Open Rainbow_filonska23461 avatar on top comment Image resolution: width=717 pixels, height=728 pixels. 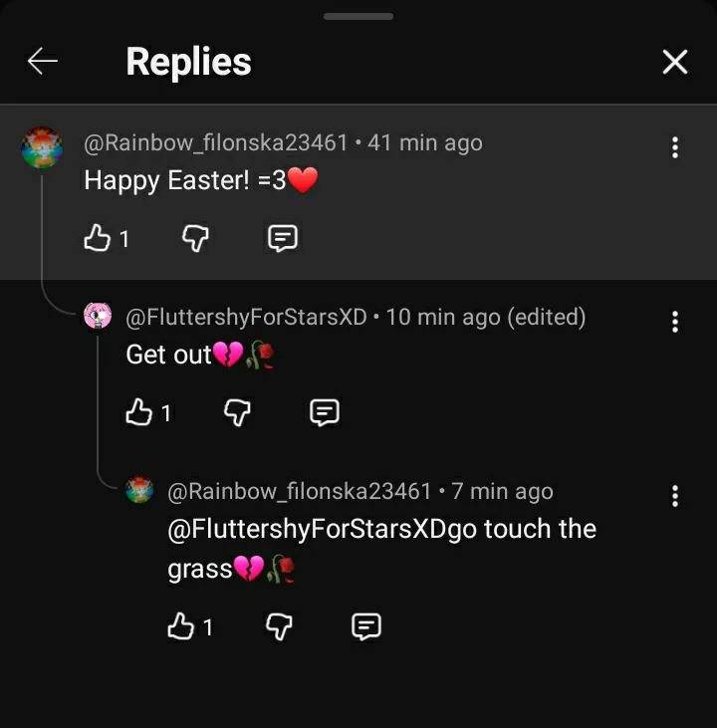[x=42, y=147]
